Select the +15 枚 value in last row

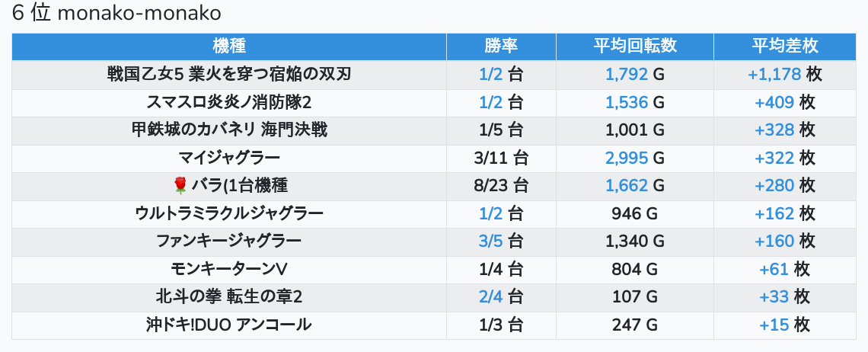[785, 325]
